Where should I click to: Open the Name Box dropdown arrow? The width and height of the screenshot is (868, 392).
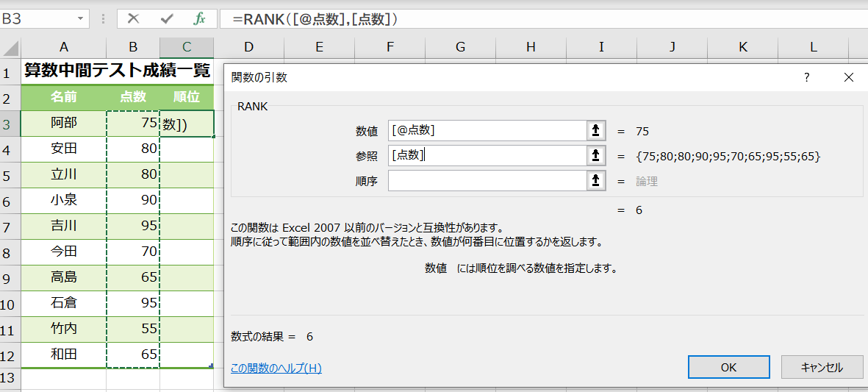pos(80,19)
